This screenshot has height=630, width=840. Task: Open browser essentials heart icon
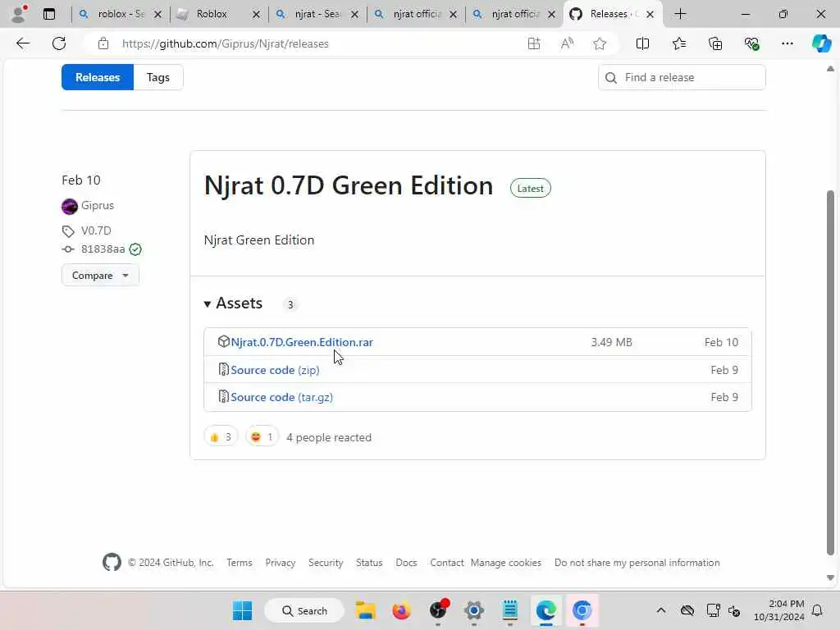751,43
